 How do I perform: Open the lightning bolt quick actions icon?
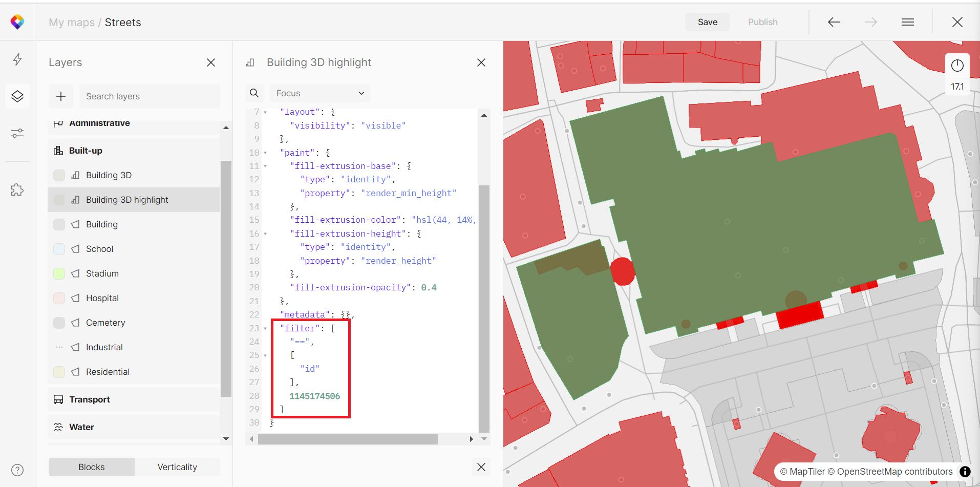[x=17, y=59]
